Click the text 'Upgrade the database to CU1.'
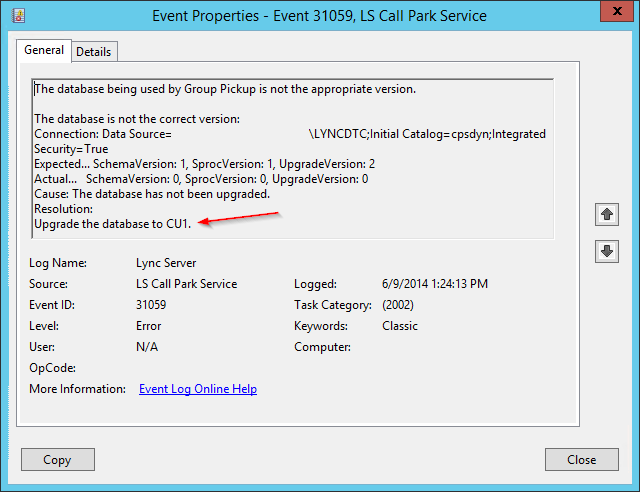640x492 pixels. point(113,224)
